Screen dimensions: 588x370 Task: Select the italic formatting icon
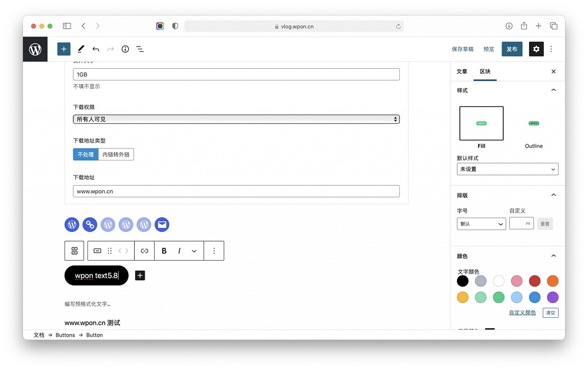tap(179, 251)
